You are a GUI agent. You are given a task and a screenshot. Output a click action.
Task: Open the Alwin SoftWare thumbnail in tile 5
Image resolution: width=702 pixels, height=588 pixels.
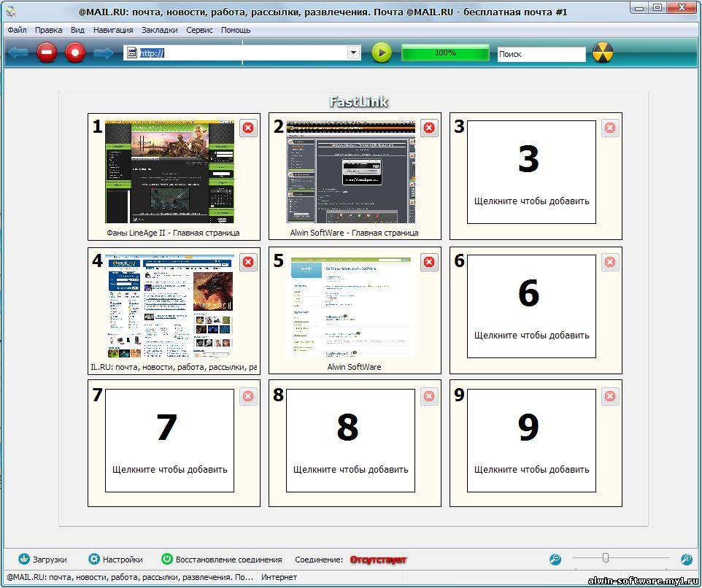[x=350, y=306]
